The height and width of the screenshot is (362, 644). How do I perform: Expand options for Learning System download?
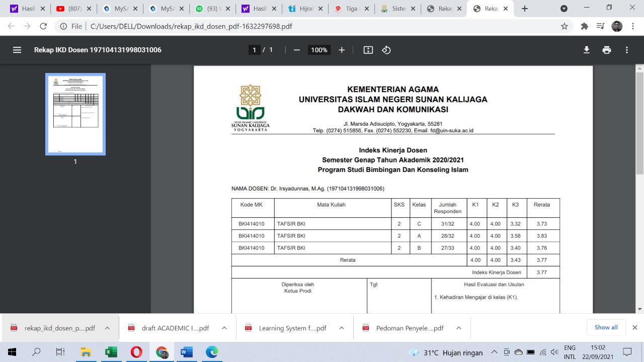(x=342, y=328)
